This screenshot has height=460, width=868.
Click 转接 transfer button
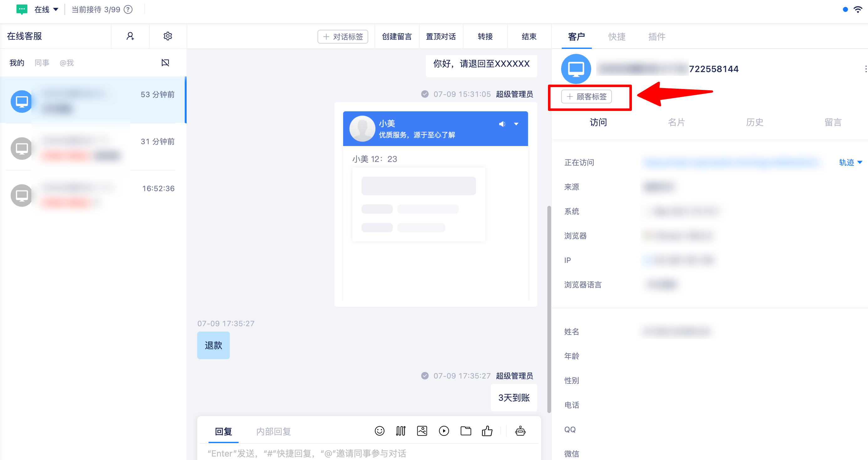[x=485, y=36]
